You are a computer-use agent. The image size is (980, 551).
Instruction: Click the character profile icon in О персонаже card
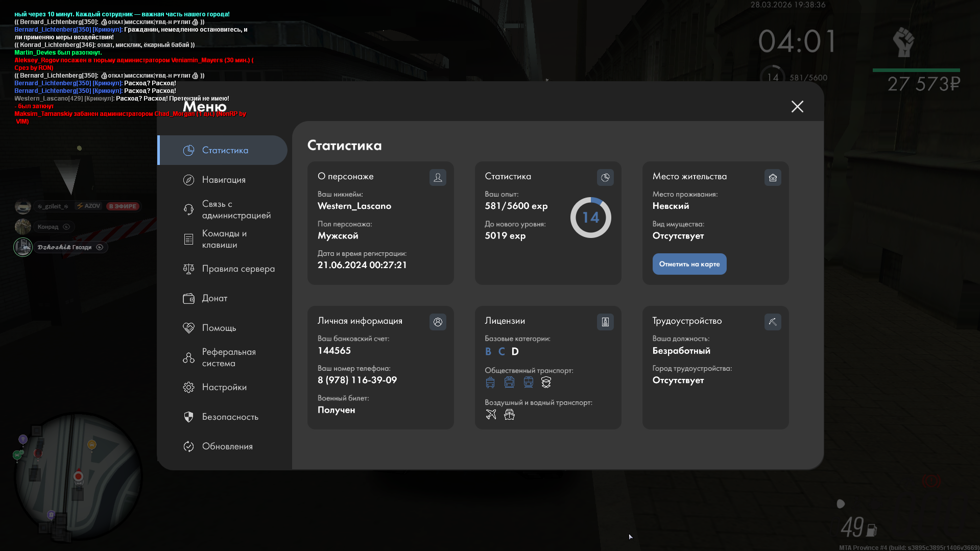pyautogui.click(x=438, y=177)
